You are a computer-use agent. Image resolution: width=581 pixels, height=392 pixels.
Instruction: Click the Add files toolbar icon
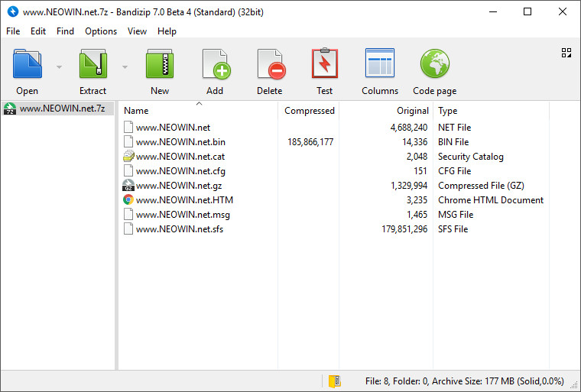[216, 64]
